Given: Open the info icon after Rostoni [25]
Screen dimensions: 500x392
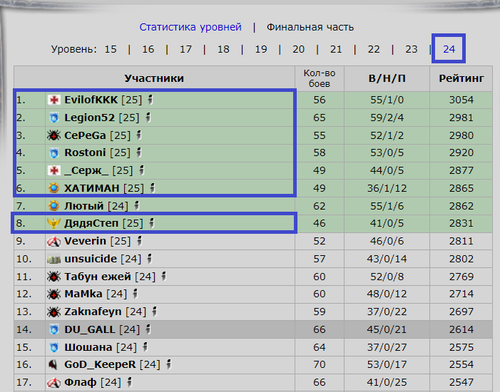Looking at the screenshot, I should click(x=139, y=152).
